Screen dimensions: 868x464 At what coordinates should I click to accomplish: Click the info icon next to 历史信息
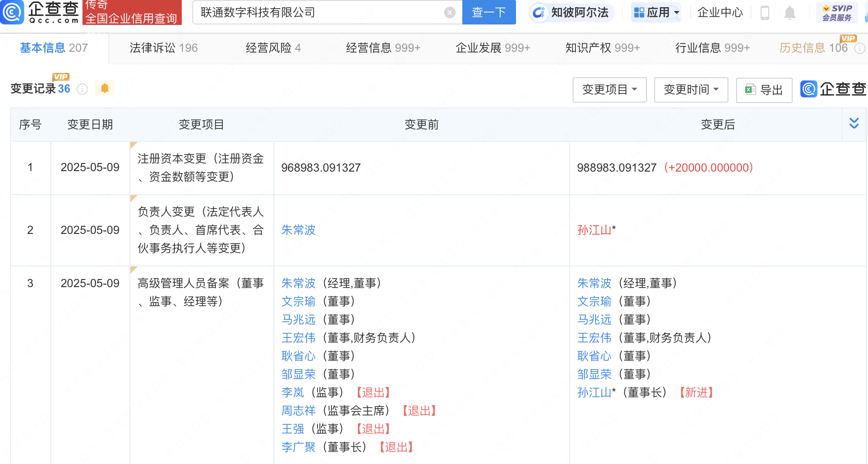pos(860,48)
